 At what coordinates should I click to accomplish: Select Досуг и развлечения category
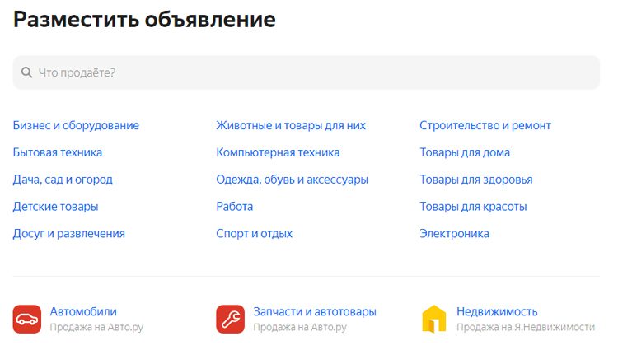click(69, 234)
